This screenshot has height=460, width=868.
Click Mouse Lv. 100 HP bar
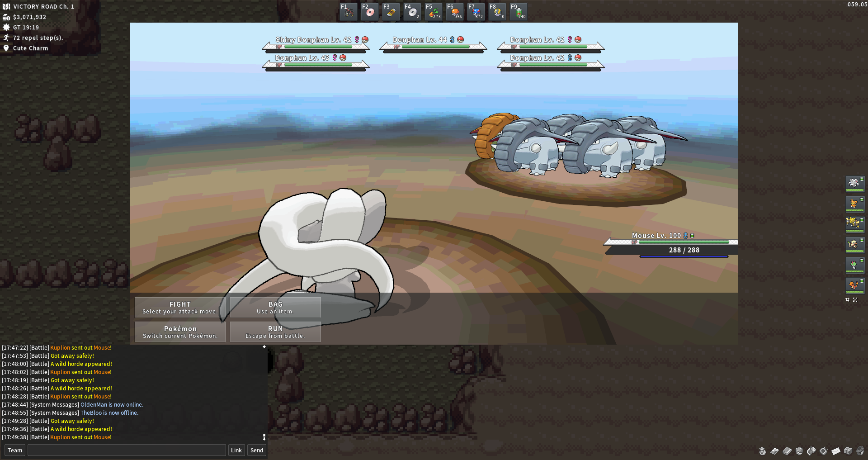(x=684, y=242)
